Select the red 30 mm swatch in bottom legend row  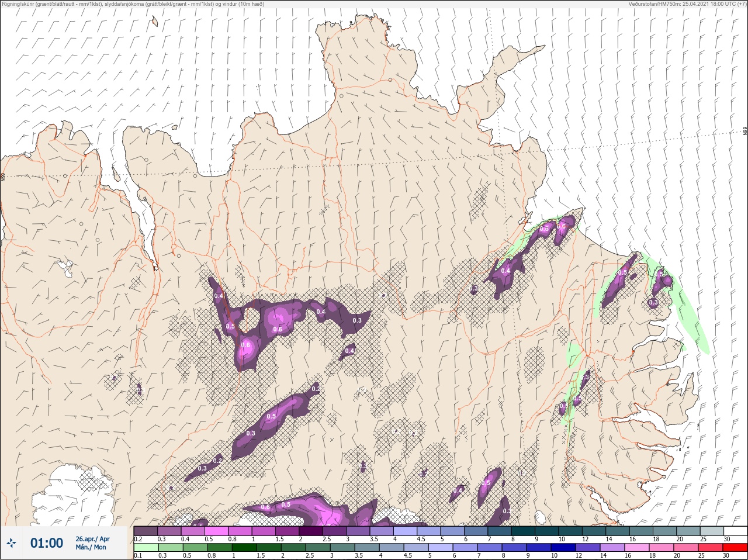click(735, 548)
